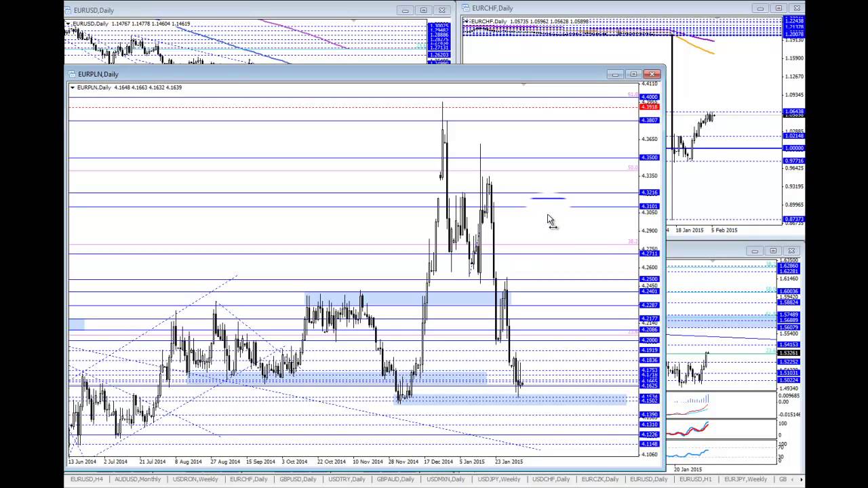This screenshot has height=488, width=868.
Task: Open the EURUSD,Daily tab
Action: [x=648, y=479]
